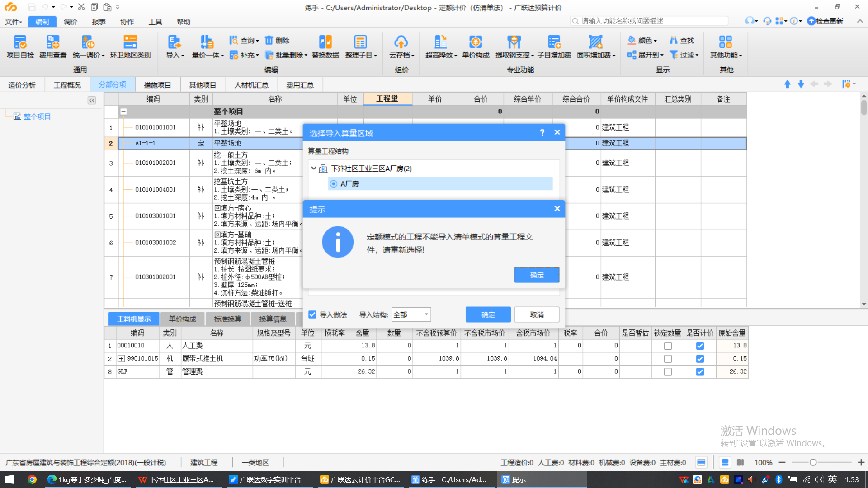Open the Windows Start menu
Viewport: 868px width, 488px height.
tap(10, 479)
